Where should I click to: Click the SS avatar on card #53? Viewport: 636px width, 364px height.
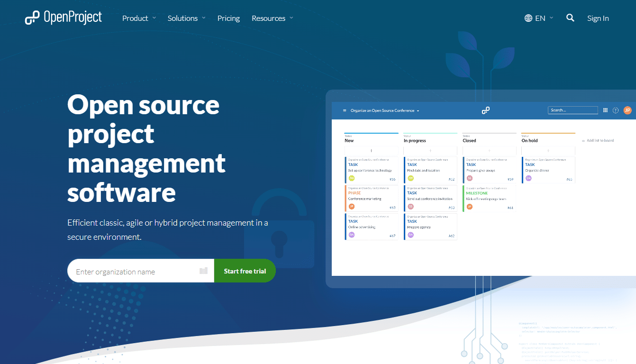(410, 207)
